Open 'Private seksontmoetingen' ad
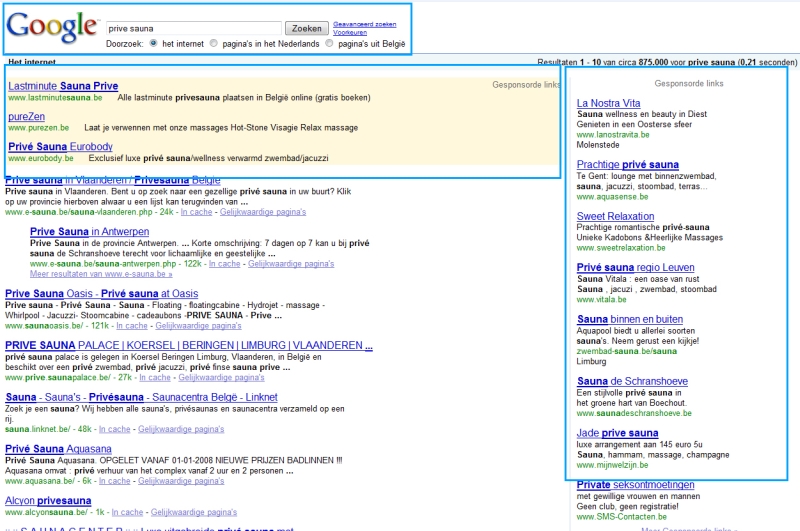The width and height of the screenshot is (800, 531). tap(635, 485)
